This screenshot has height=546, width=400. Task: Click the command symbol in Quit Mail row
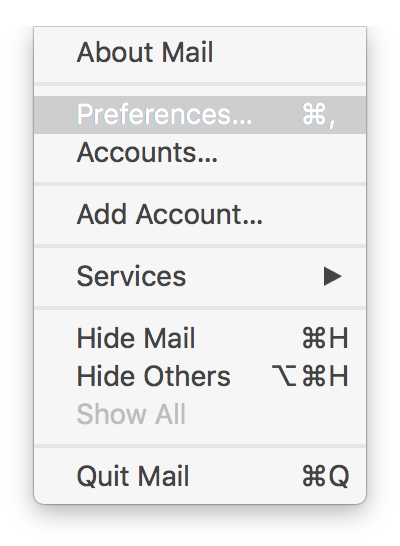(314, 476)
